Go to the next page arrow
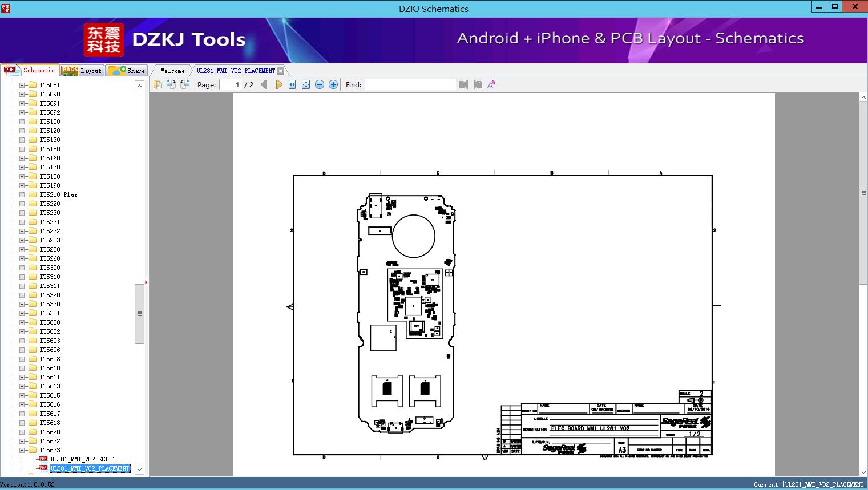Screen dimensions: 868x490 point(278,84)
